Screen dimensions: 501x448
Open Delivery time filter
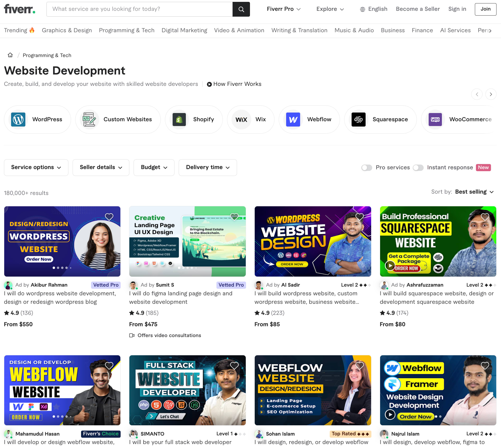(208, 167)
